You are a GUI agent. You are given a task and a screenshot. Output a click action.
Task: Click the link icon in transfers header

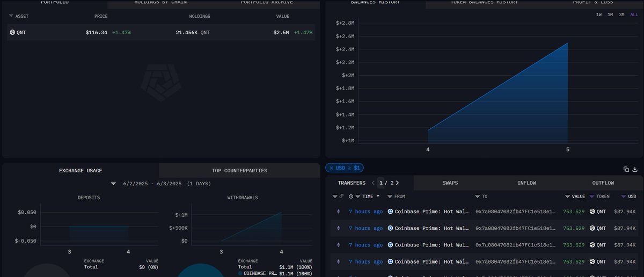[x=341, y=196]
